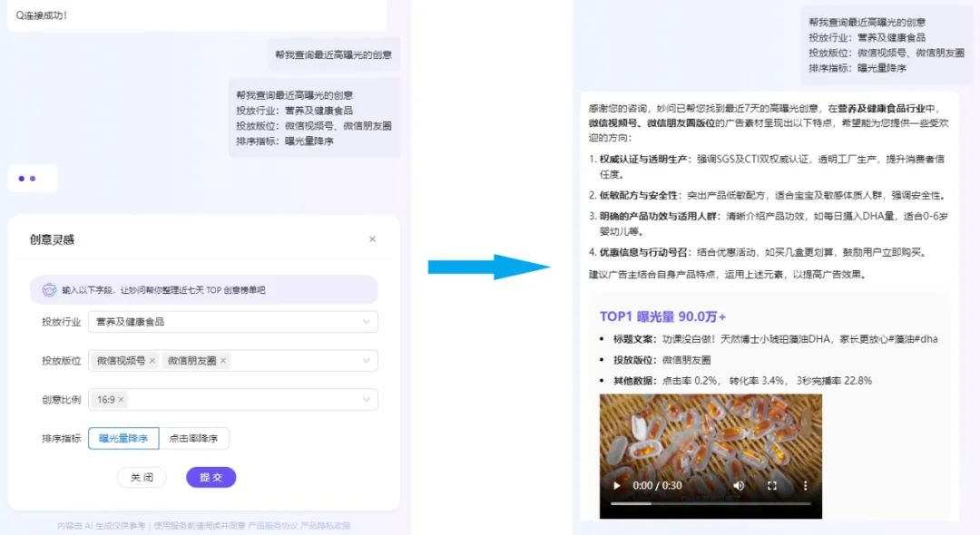Open 产品服务协议 link
The height and width of the screenshot is (535, 980).
(x=273, y=526)
